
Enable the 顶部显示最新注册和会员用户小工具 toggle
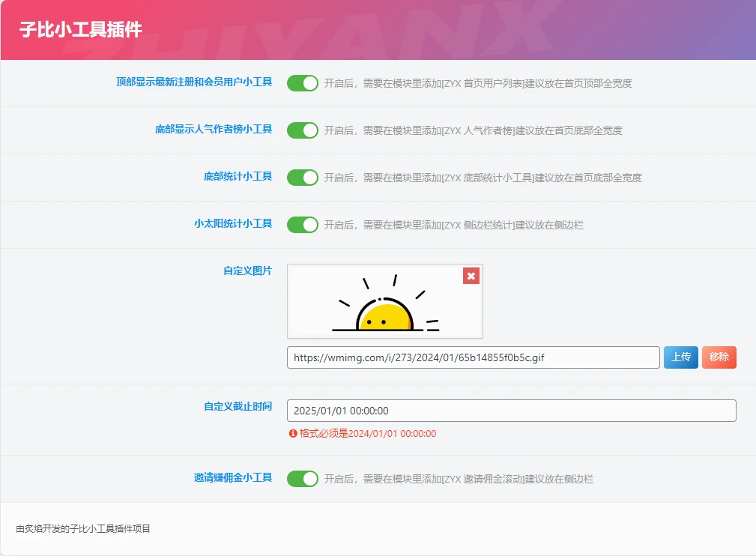click(302, 82)
